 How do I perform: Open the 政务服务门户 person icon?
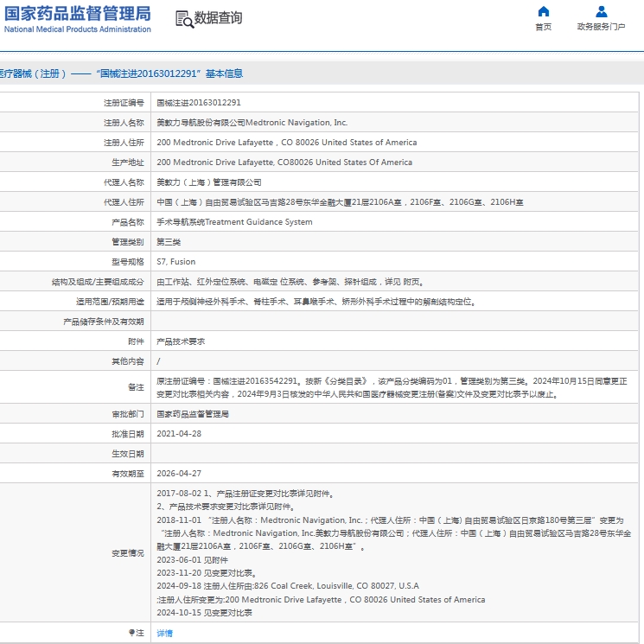(x=602, y=11)
